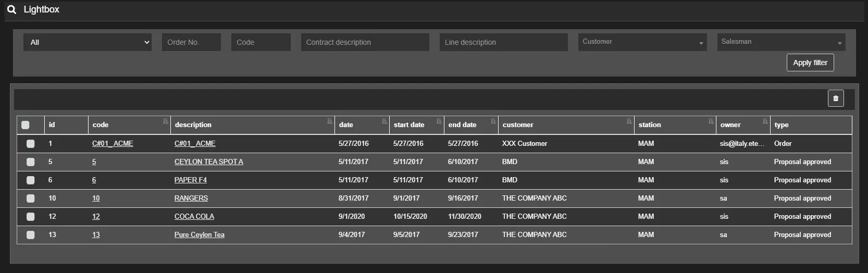Image resolution: width=868 pixels, height=273 pixels.
Task: Sort by station column icon
Action: click(711, 121)
